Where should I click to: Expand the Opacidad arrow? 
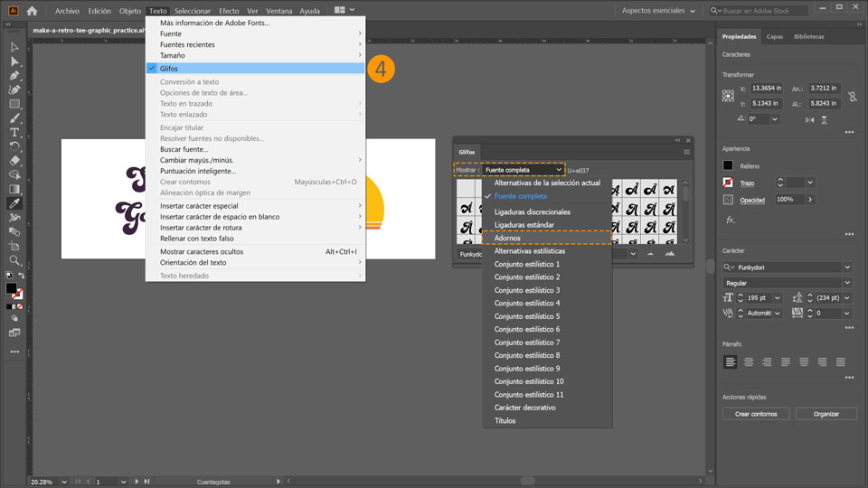tap(810, 199)
